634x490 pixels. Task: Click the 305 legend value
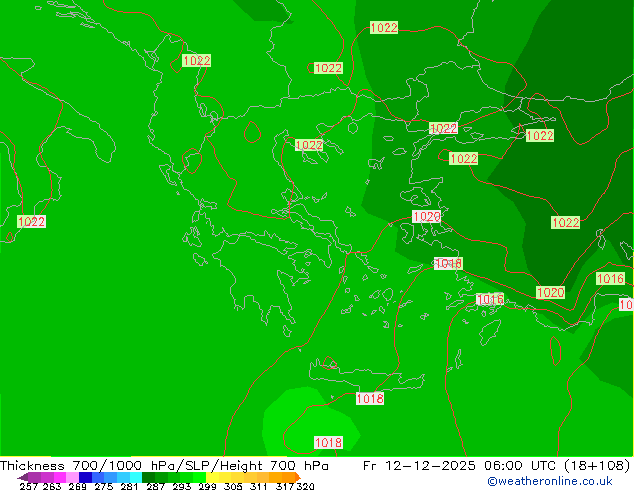click(x=233, y=486)
